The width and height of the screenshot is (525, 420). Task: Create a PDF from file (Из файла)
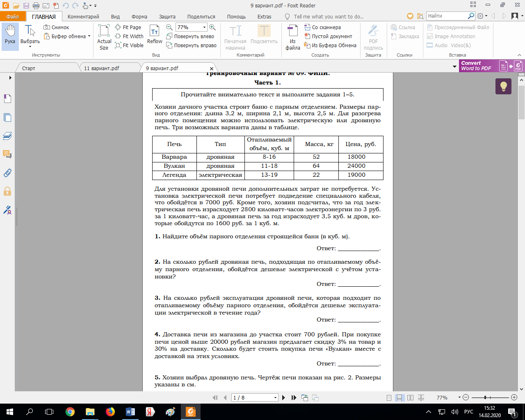click(292, 37)
